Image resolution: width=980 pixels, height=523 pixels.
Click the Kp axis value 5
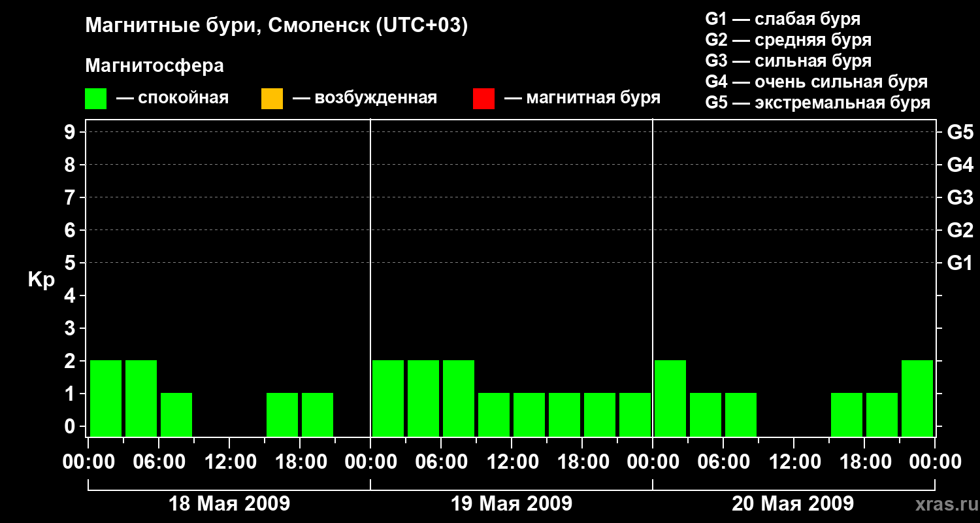pyautogui.click(x=71, y=263)
